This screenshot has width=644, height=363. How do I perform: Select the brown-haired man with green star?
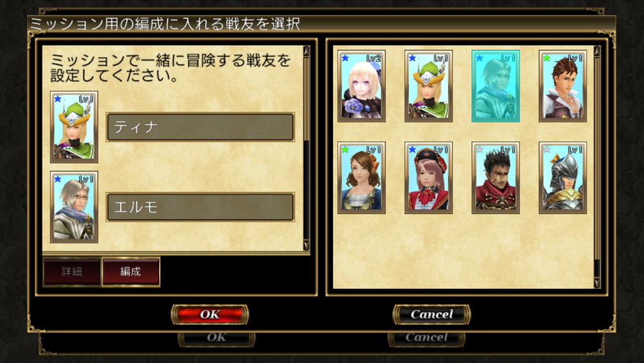tap(563, 86)
